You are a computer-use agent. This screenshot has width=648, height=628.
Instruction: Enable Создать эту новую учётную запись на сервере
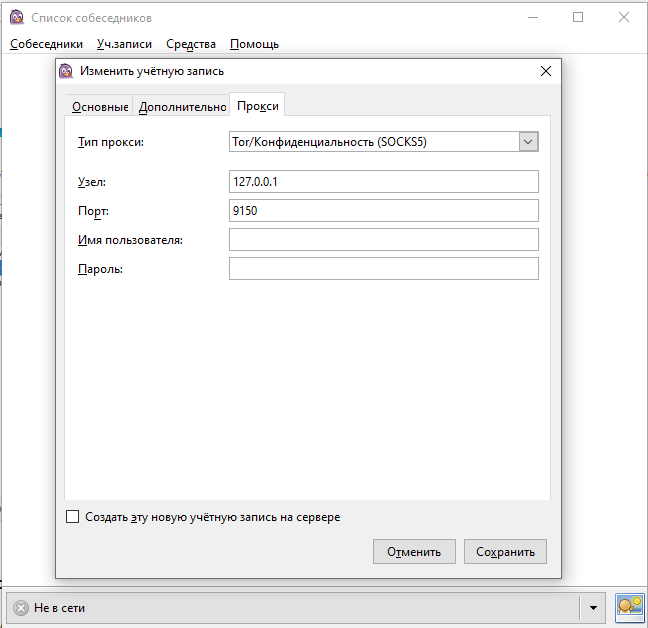[72, 517]
